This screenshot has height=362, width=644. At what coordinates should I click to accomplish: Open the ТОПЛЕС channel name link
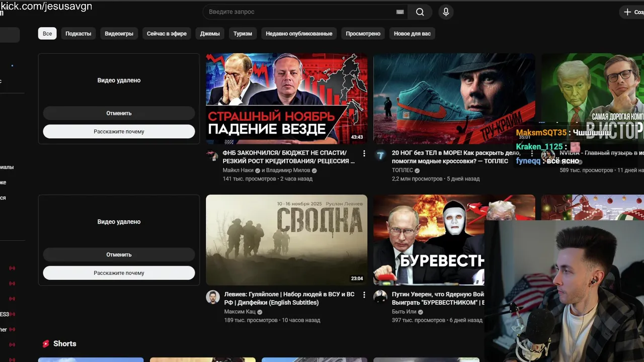point(403,170)
